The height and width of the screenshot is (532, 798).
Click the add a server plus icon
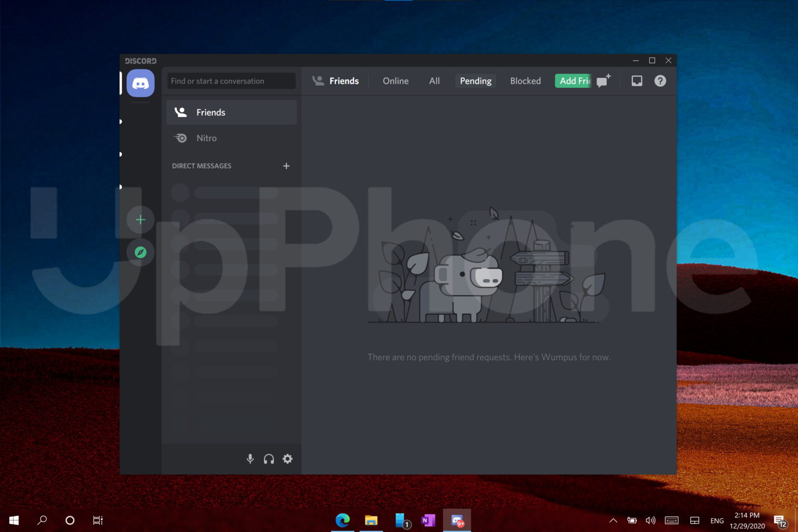[x=140, y=219]
